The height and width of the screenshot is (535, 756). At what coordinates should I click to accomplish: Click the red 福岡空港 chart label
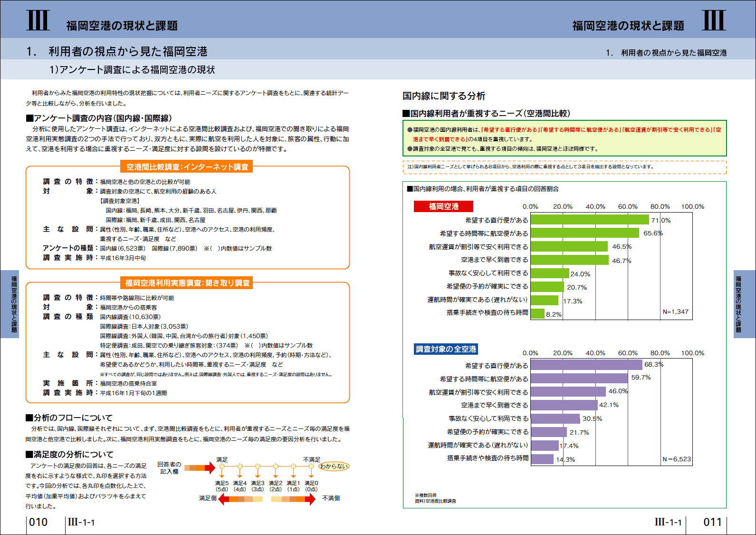click(x=443, y=206)
